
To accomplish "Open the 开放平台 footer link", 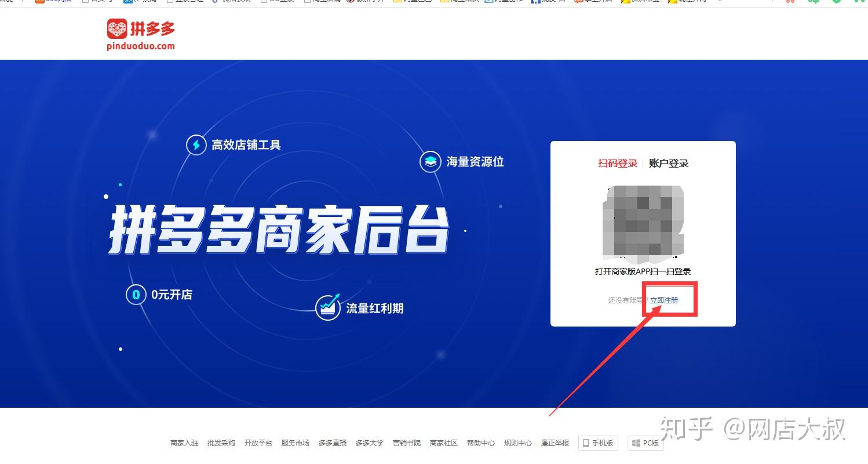I will click(x=258, y=443).
